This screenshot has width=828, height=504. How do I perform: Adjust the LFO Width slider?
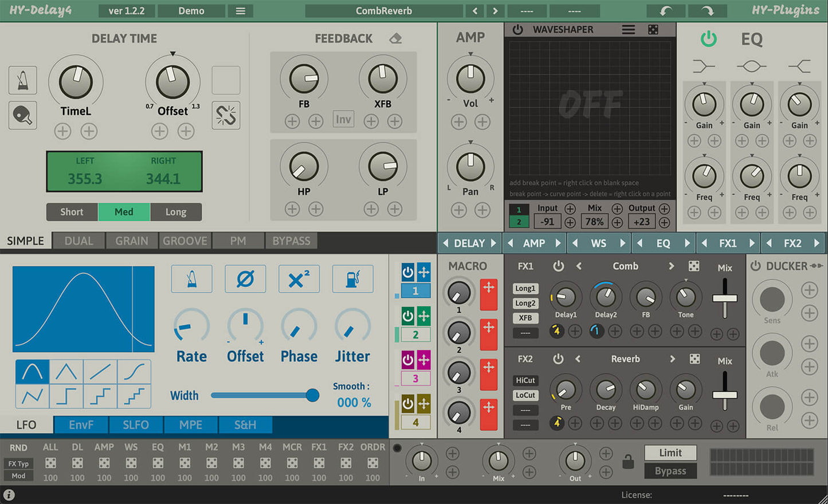[x=265, y=395]
